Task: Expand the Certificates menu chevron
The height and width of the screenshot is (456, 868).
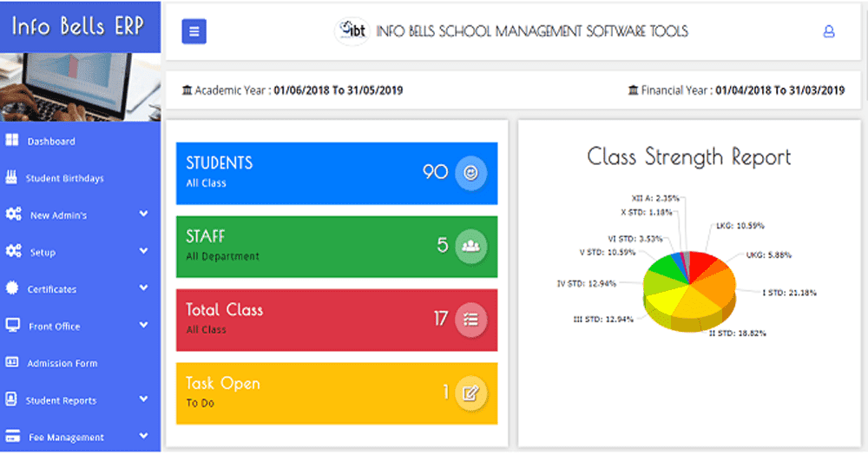Action: (143, 288)
